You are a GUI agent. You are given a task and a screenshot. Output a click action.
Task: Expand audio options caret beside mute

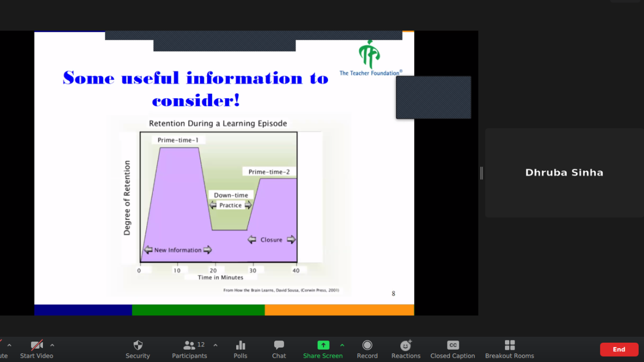click(9, 345)
